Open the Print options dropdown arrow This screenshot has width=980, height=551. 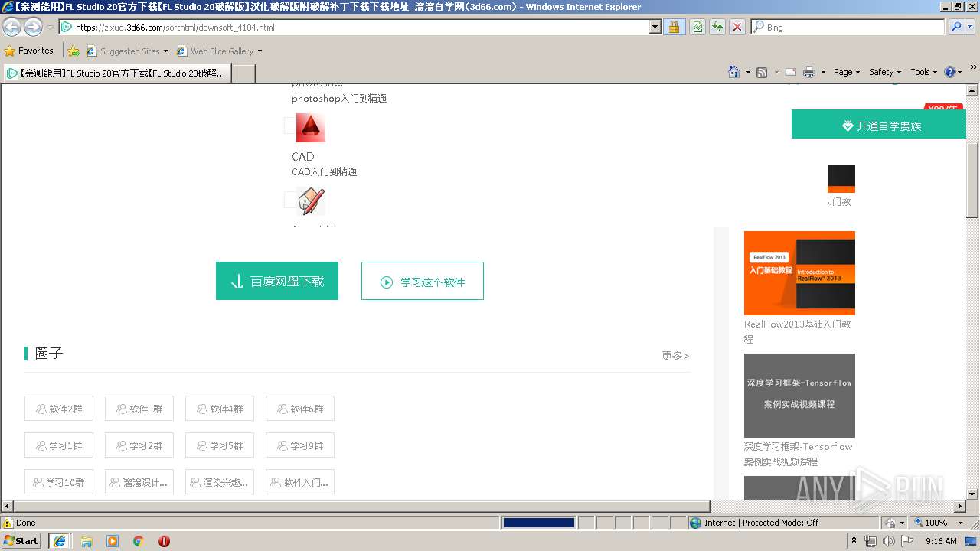click(x=823, y=72)
